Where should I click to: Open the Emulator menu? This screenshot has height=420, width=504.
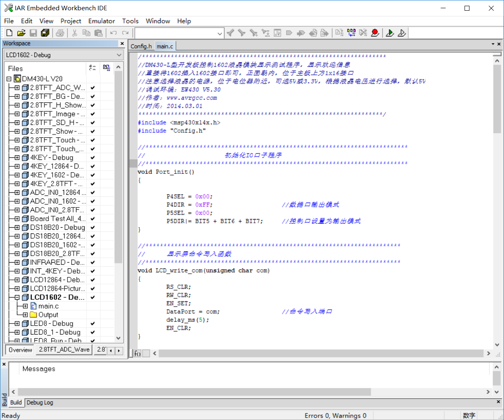point(102,21)
